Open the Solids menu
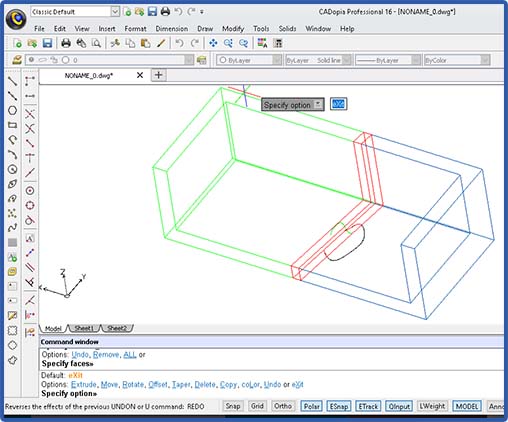This screenshot has width=508, height=422. (287, 29)
